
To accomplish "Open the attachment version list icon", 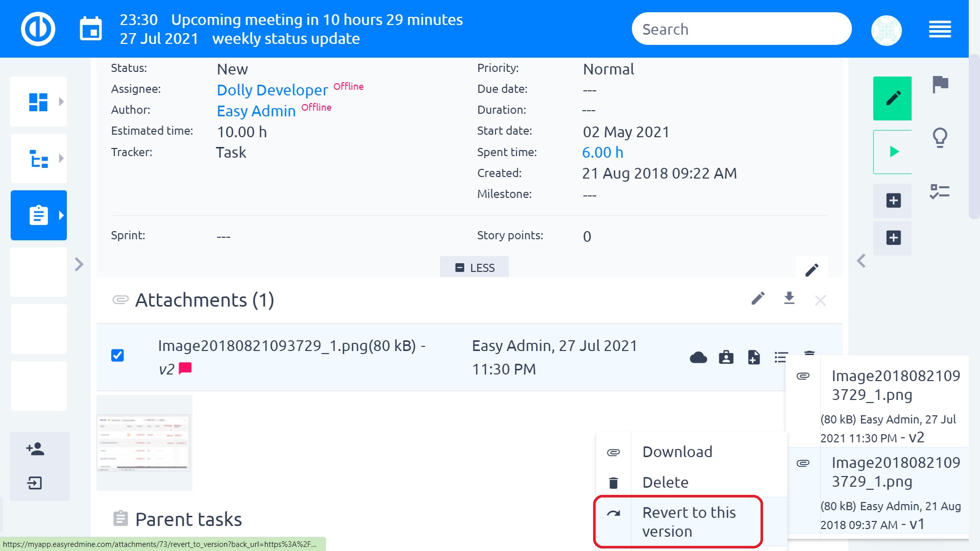I will [781, 357].
